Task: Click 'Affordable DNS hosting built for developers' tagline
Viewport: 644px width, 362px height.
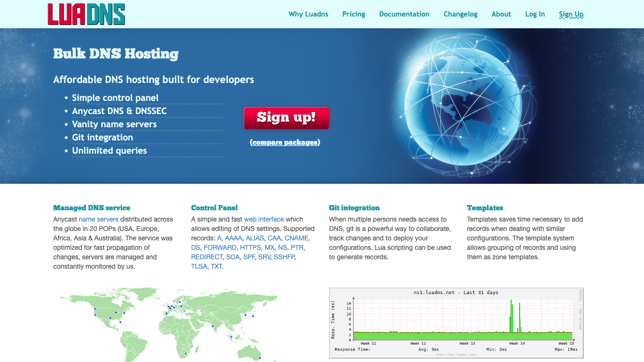Action: coord(154,80)
